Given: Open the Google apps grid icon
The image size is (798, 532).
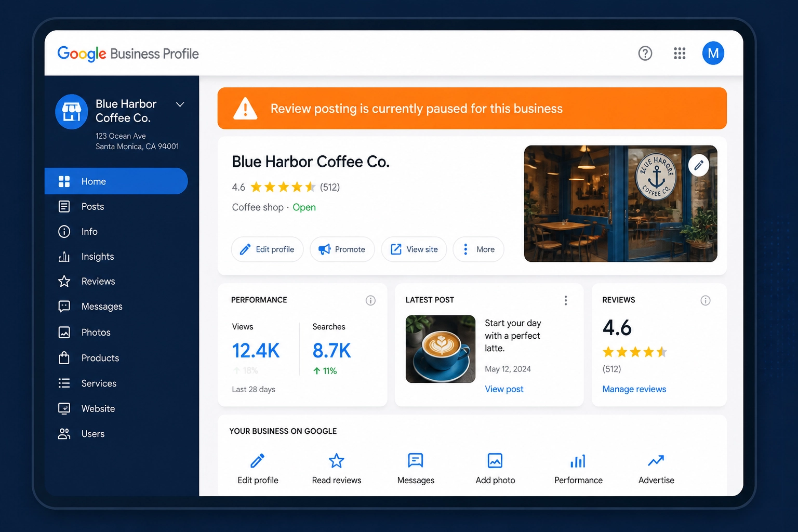Looking at the screenshot, I should pos(680,53).
